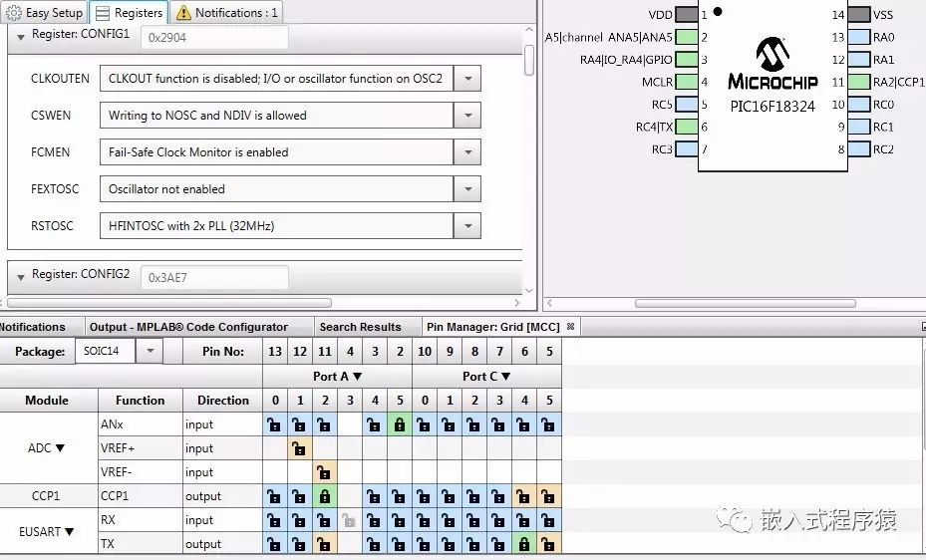This screenshot has width=926, height=560.
Task: Unlock CCP1 on Port A pin 2
Action: click(x=324, y=496)
